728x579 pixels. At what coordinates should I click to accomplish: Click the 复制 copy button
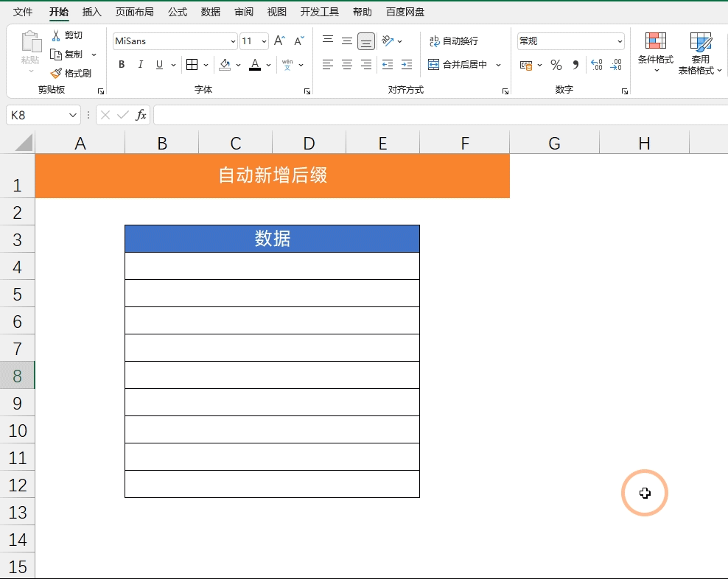coord(74,53)
